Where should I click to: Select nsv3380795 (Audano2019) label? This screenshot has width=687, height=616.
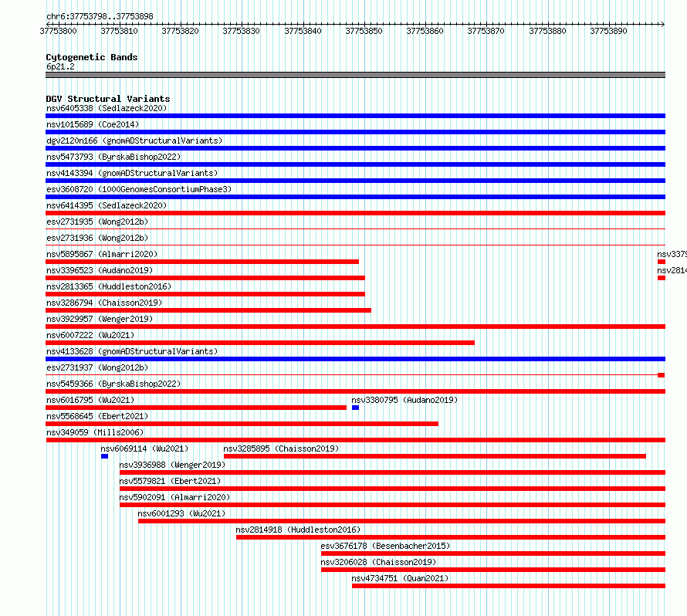404,400
